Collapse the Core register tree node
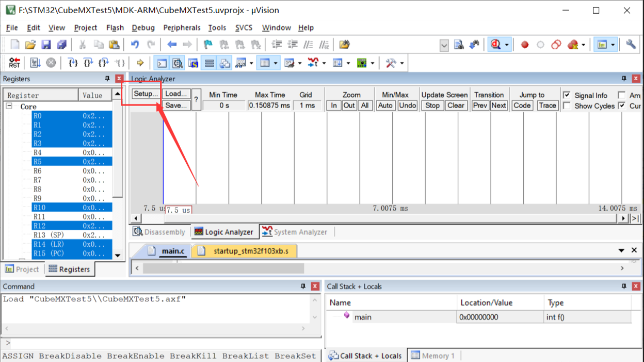The height and width of the screenshot is (362, 644). (x=9, y=106)
